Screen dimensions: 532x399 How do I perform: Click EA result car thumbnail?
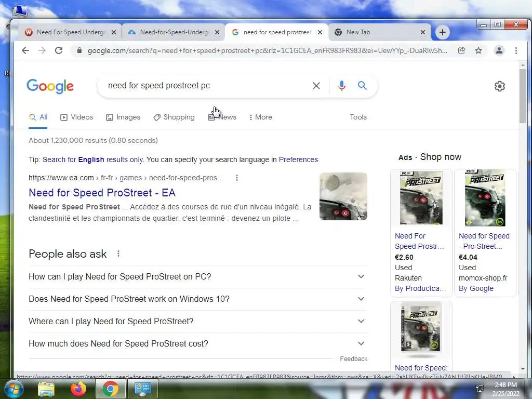(x=343, y=196)
